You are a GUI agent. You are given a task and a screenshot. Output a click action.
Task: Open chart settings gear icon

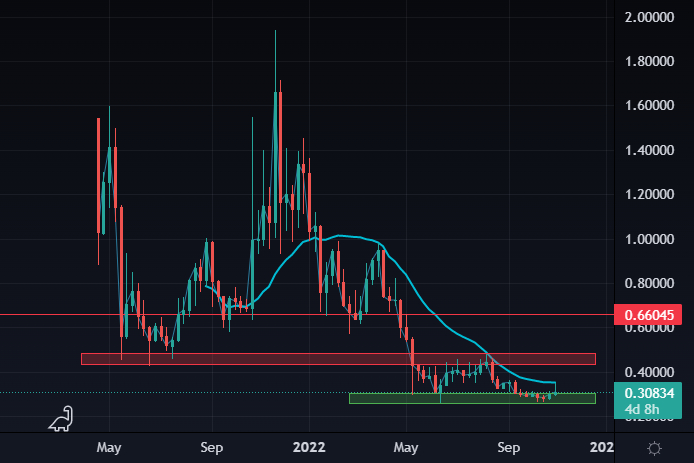pos(654,448)
